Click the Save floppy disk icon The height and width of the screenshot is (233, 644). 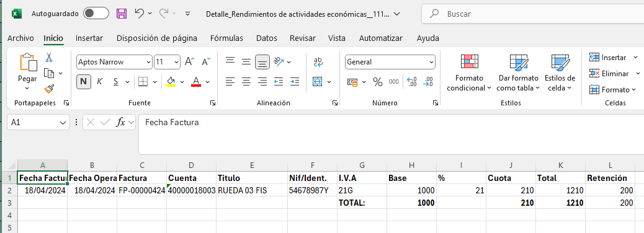click(122, 14)
